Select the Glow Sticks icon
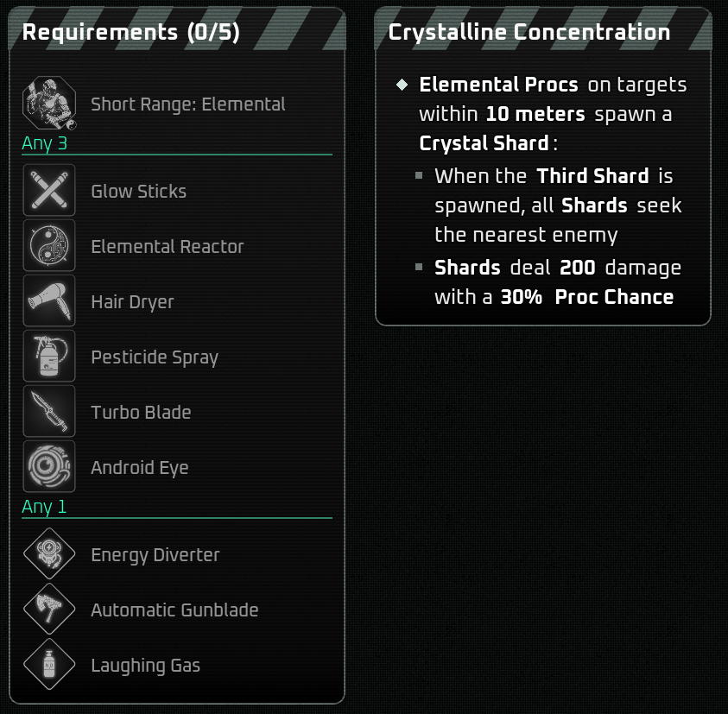This screenshot has width=728, height=714. 49,191
